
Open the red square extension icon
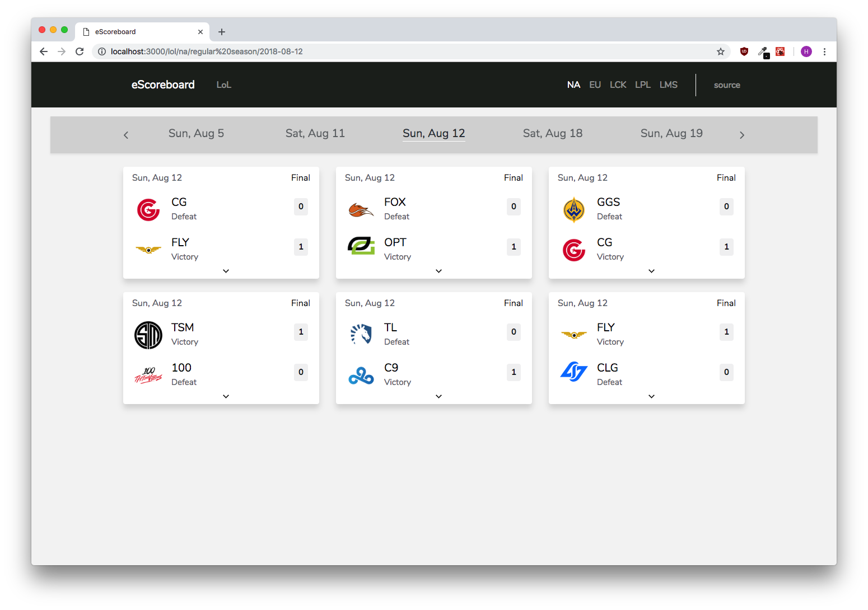(780, 51)
